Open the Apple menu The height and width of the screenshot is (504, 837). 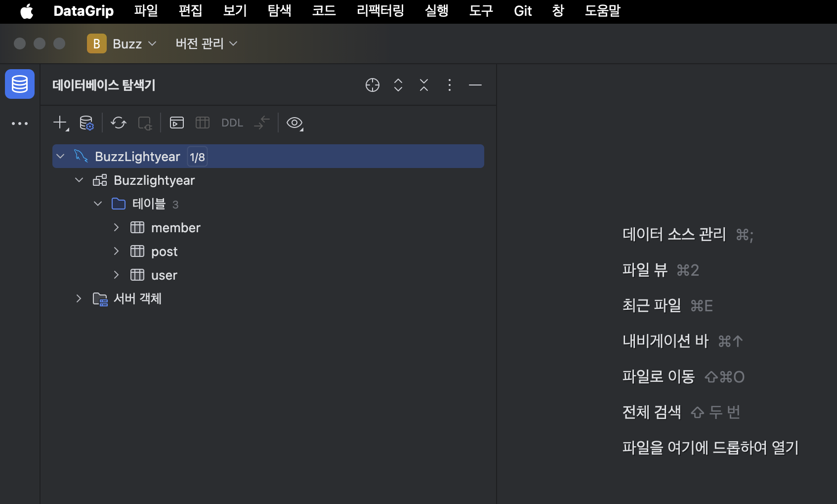point(27,11)
